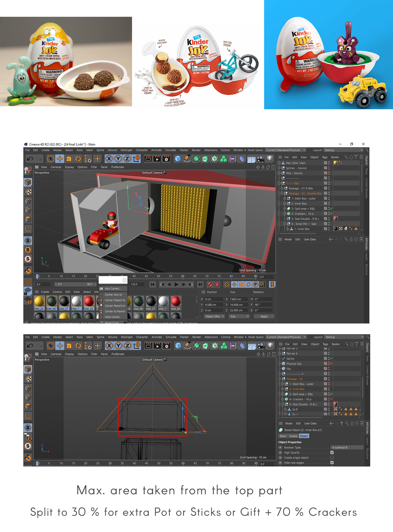393x532 pixels.
Task: Click the Record Active Objects button in upper timeline
Action: click(210, 284)
